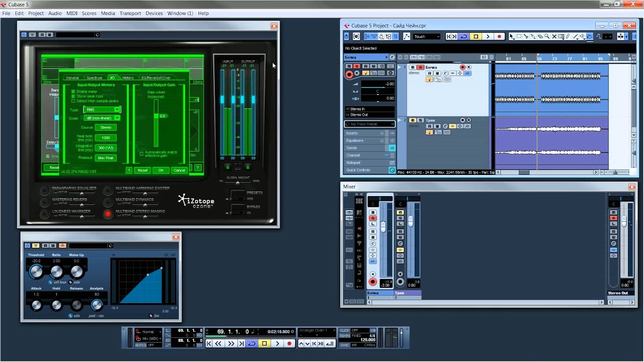The image size is (644, 362).
Task: Open the Arranger Chain 1 dropdown
Action: click(x=316, y=330)
